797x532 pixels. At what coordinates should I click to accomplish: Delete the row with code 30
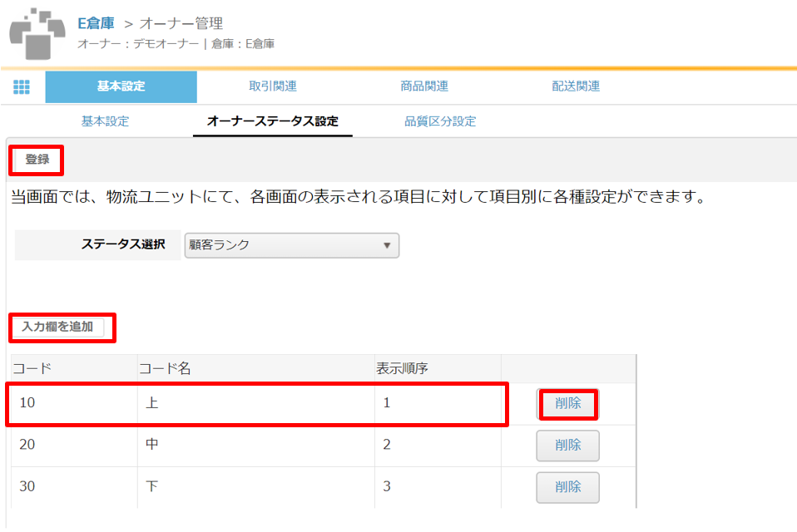coord(567,487)
